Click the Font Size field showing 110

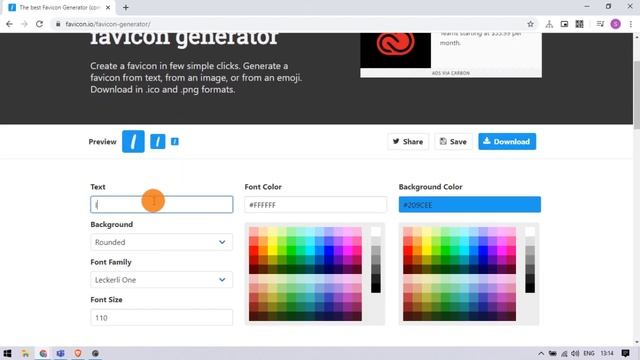162,318
